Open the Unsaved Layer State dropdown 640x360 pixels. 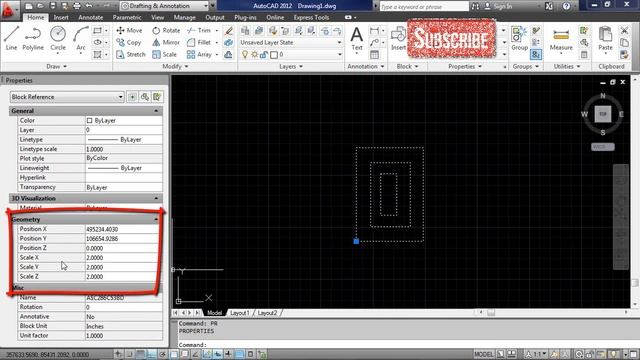click(291, 42)
